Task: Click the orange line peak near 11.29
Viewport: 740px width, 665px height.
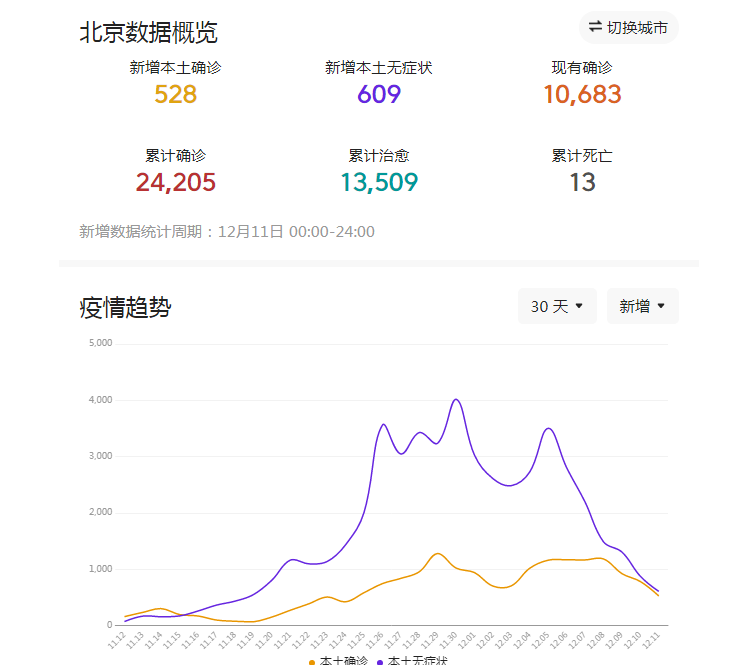Action: (x=437, y=553)
